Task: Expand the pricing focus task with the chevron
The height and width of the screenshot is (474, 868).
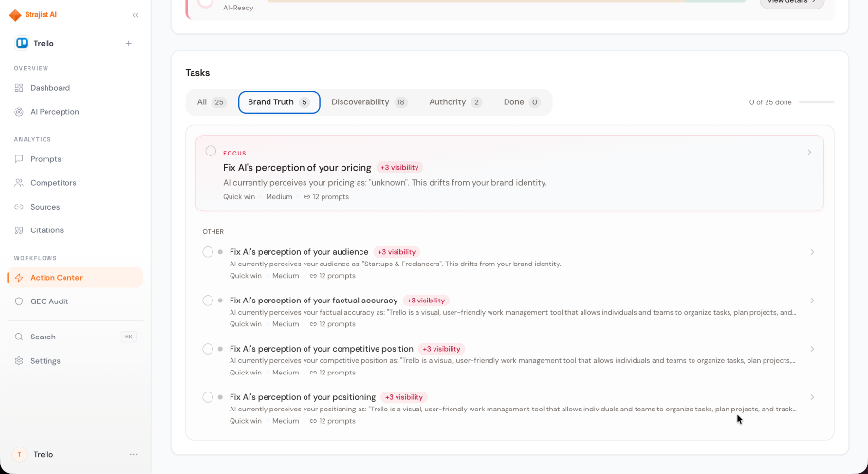Action: coord(809,152)
